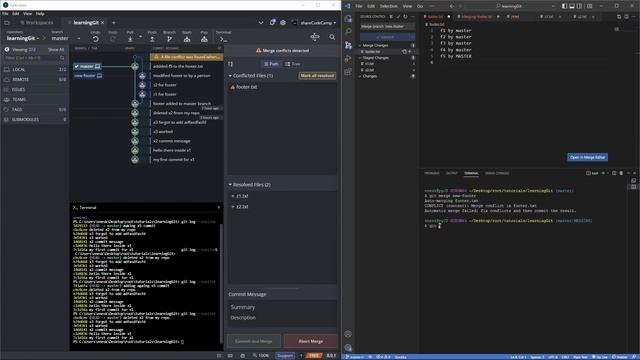Image resolution: width=640 pixels, height=360 pixels.
Task: Switch to Problems tab in VS Code panel
Action: 432,173
